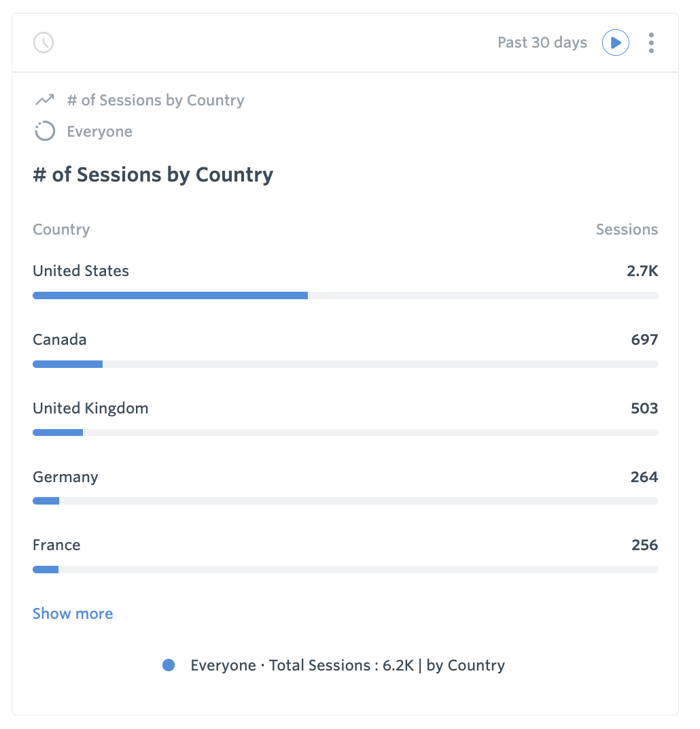
Task: Click the clock icon in header
Action: [x=43, y=43]
